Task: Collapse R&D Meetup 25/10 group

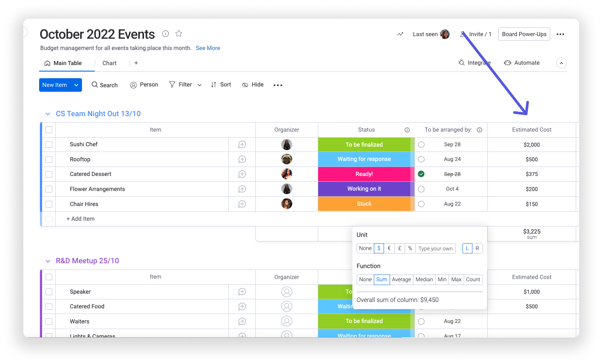Action: [x=48, y=261]
